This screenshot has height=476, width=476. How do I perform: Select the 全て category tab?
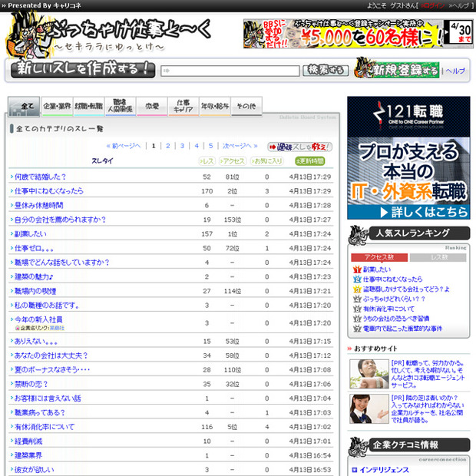[24, 107]
